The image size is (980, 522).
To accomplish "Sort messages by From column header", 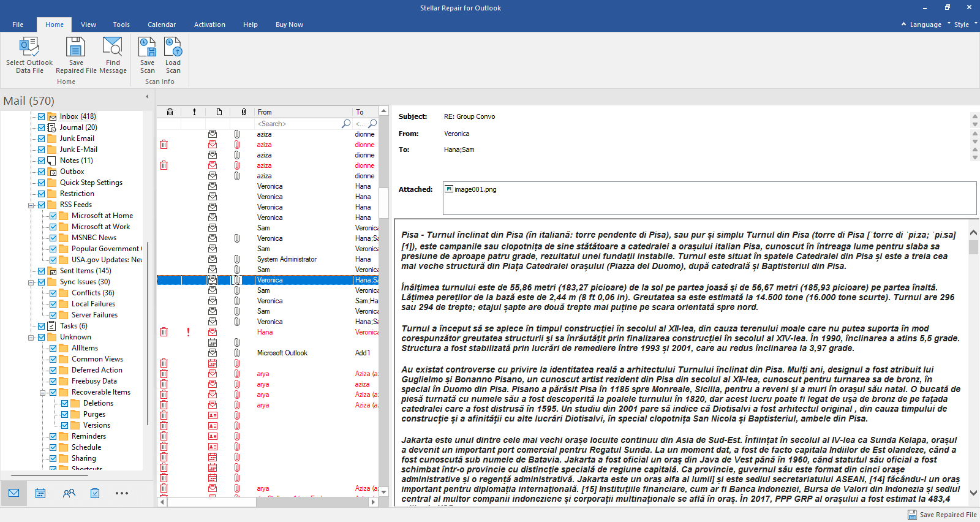I will click(x=304, y=112).
